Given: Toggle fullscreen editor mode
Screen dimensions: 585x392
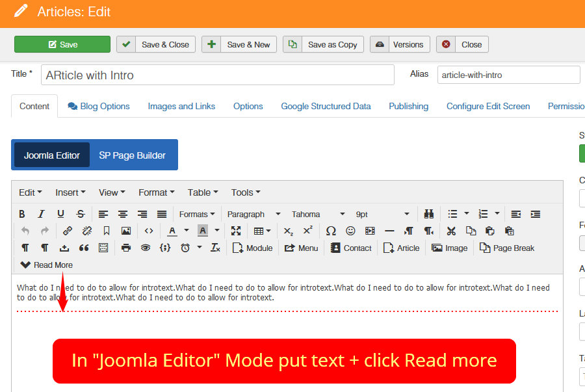Looking at the screenshot, I should [236, 231].
